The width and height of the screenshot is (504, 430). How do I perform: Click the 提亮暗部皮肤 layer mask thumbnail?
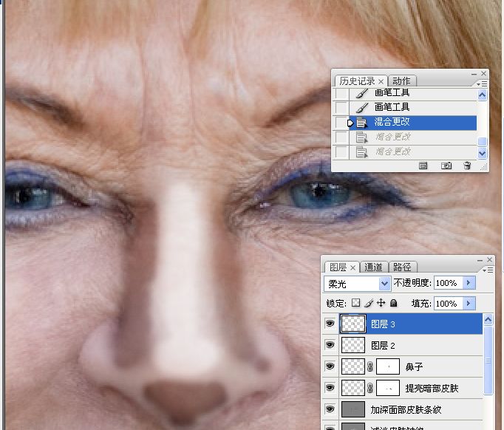(x=388, y=388)
